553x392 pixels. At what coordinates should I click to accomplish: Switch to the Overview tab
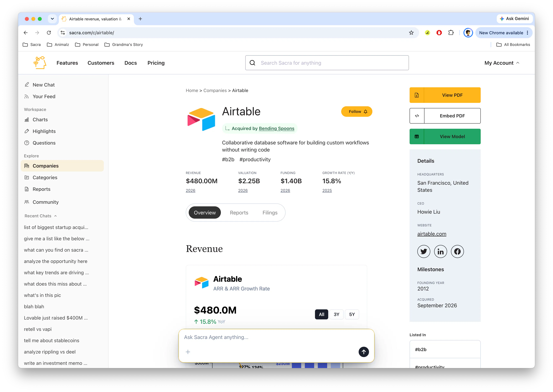[205, 213]
